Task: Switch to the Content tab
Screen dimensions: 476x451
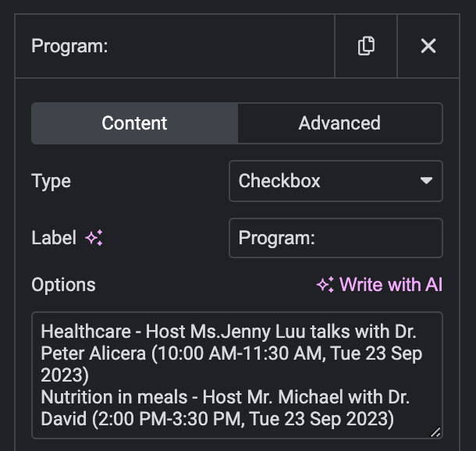Action: point(134,123)
